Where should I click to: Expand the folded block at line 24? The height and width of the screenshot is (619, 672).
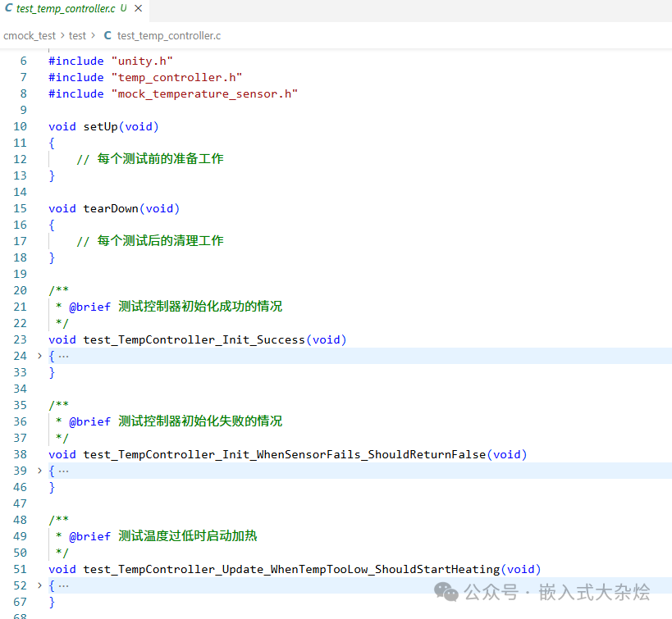(x=39, y=356)
